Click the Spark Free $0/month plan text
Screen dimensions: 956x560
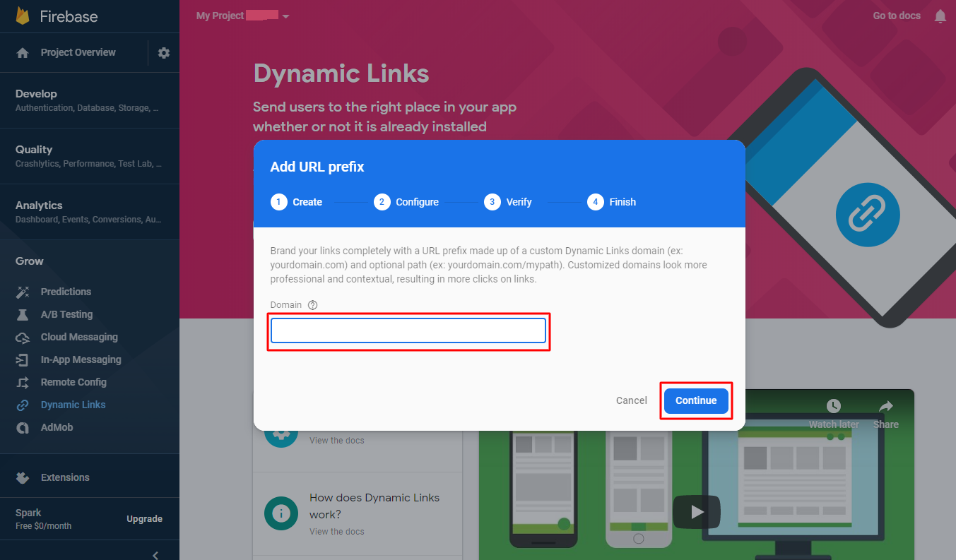tap(44, 519)
